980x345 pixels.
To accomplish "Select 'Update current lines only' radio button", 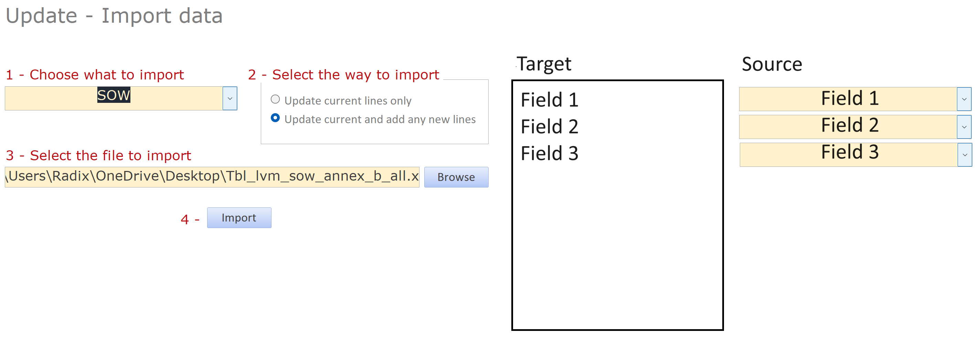I will (x=275, y=100).
